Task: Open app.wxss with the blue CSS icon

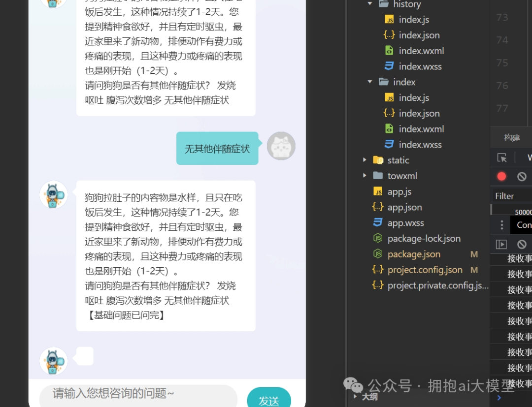Action: pyautogui.click(x=405, y=223)
